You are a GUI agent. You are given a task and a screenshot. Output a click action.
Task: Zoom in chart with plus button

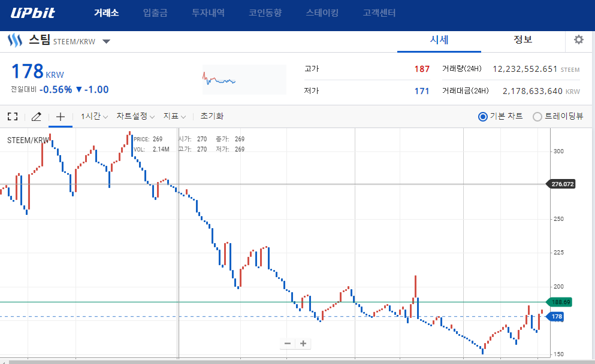(303, 344)
